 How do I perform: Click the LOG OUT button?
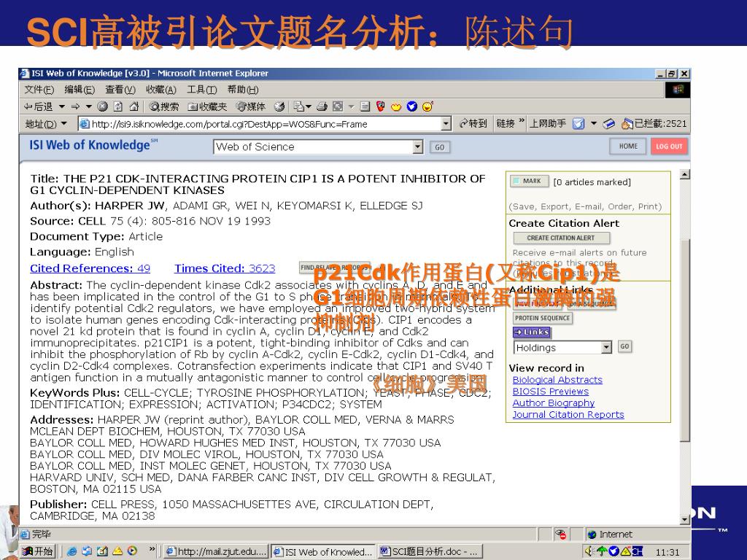(669, 146)
